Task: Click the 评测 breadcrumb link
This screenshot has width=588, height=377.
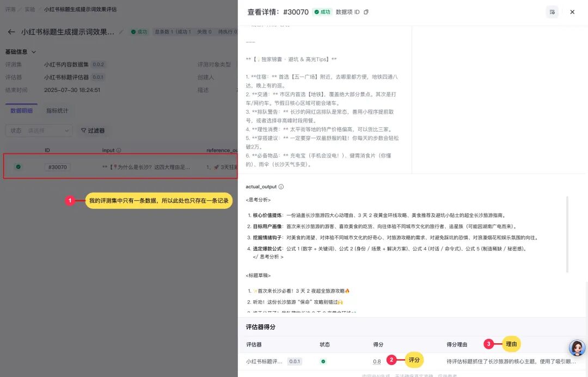Action: (x=10, y=9)
